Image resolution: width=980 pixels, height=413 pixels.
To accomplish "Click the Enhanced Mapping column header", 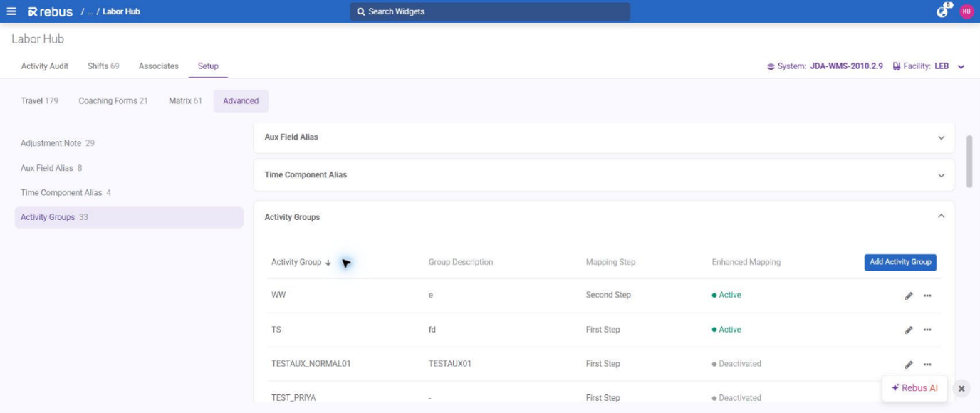I will 746,262.
